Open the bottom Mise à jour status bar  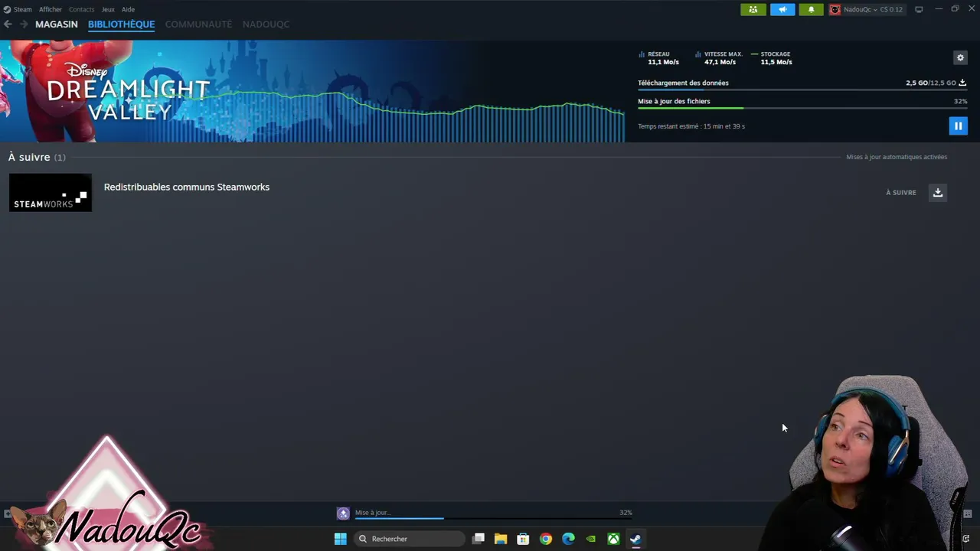pos(485,514)
